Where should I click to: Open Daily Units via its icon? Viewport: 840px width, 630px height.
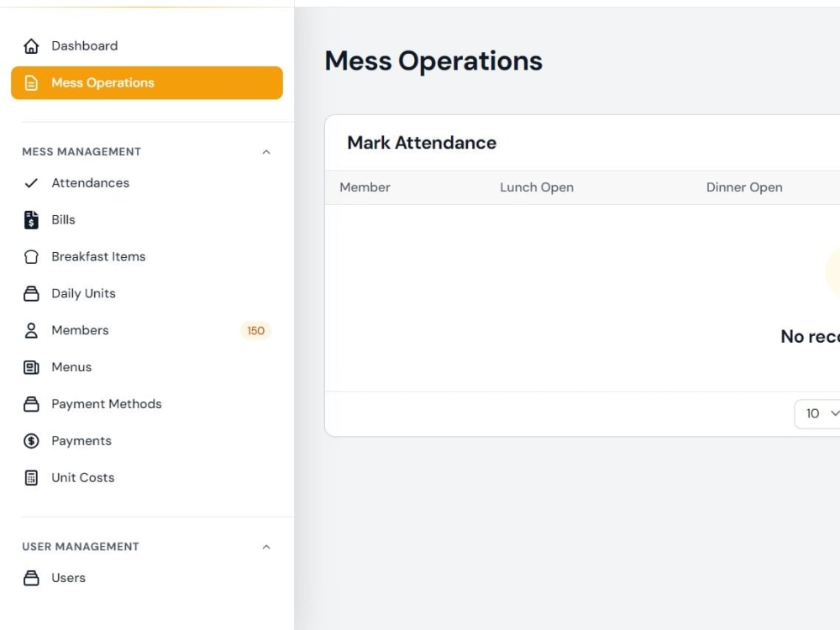tap(31, 293)
